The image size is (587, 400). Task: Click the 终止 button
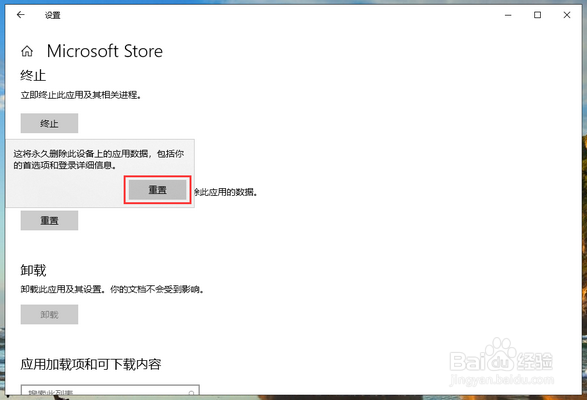point(49,123)
